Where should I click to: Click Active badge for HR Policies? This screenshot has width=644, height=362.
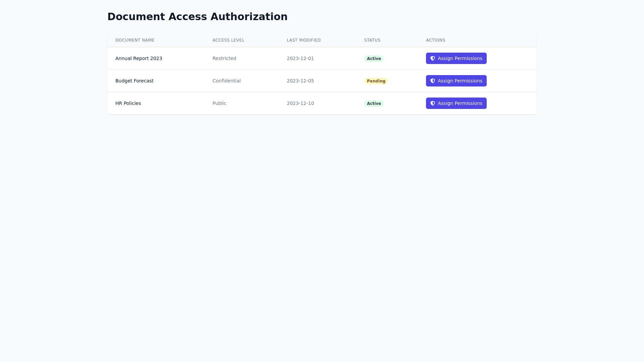[374, 104]
